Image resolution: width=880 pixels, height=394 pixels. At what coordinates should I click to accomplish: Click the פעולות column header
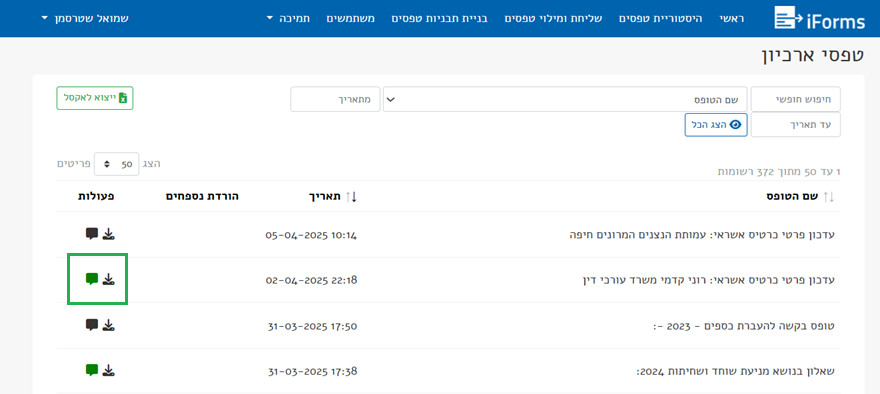[x=97, y=196]
